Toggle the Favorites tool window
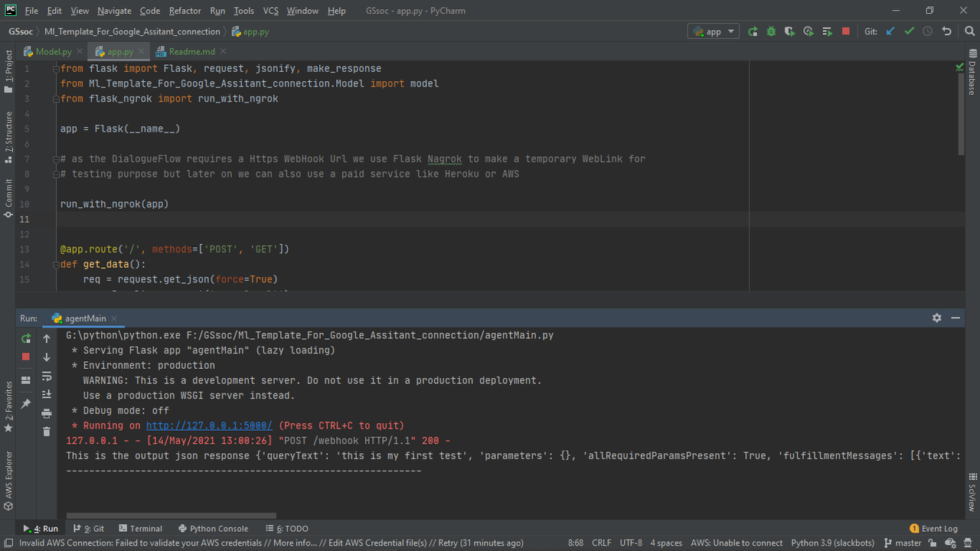The height and width of the screenshot is (551, 980). [8, 406]
